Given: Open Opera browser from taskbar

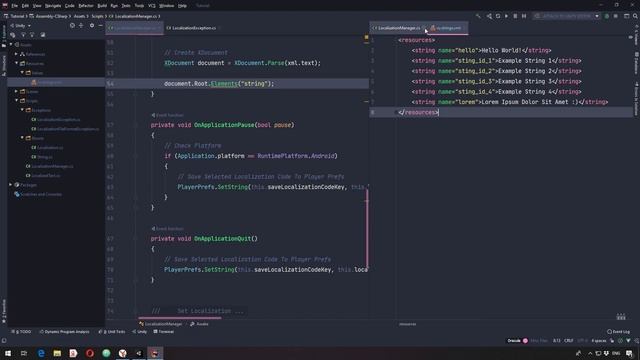Looking at the screenshot, I should click(x=90, y=353).
